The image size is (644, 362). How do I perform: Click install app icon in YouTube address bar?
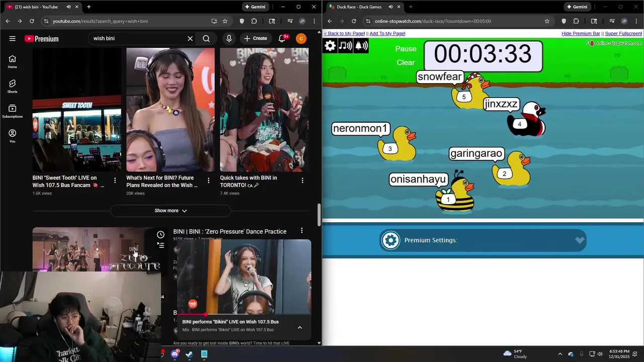pyautogui.click(x=214, y=21)
